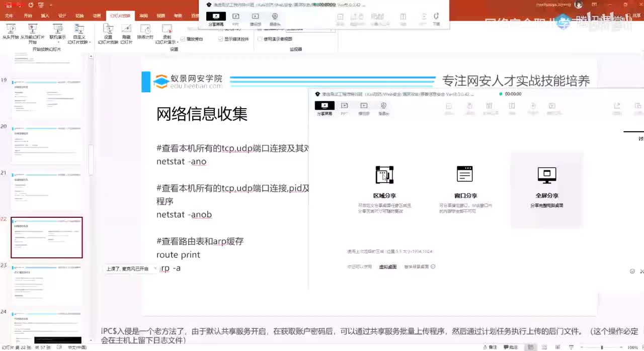
Task: Click emoji icon in share dialog
Action: [632, 271]
